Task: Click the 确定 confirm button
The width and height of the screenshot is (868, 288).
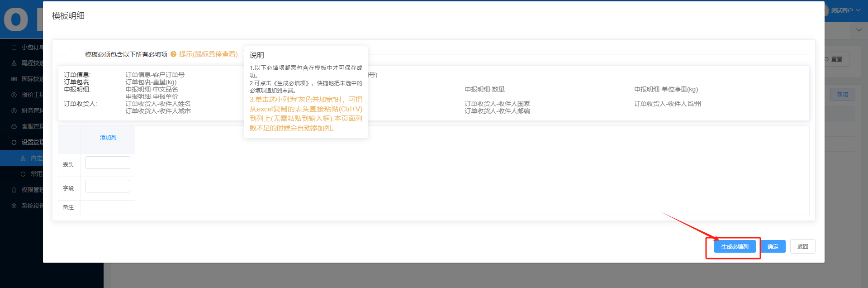Action: 773,246
